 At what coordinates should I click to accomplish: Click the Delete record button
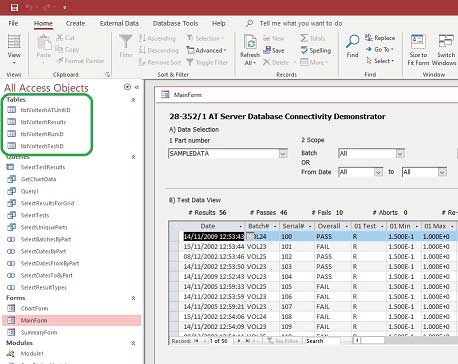[276, 62]
